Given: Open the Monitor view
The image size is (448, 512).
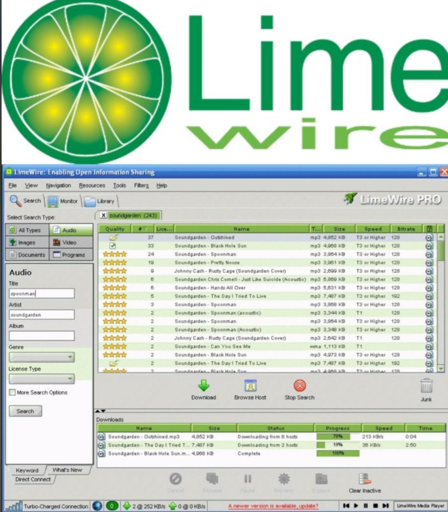Looking at the screenshot, I should click(x=63, y=201).
